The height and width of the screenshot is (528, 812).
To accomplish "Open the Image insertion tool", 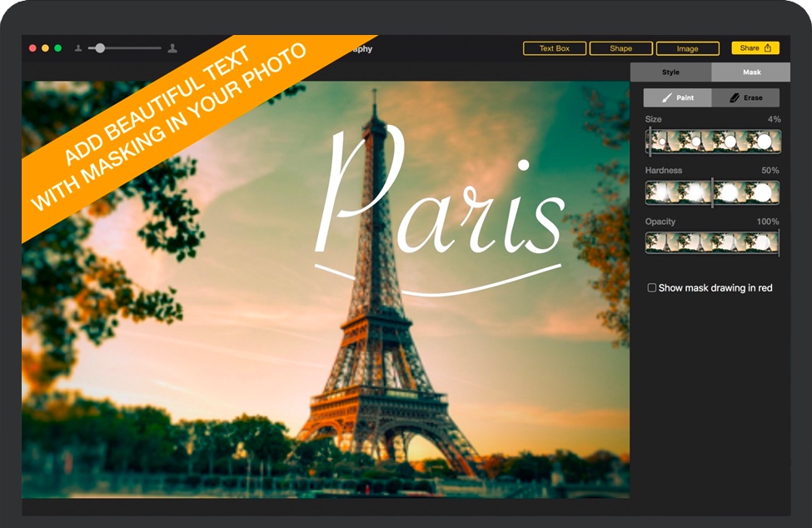I will click(688, 47).
